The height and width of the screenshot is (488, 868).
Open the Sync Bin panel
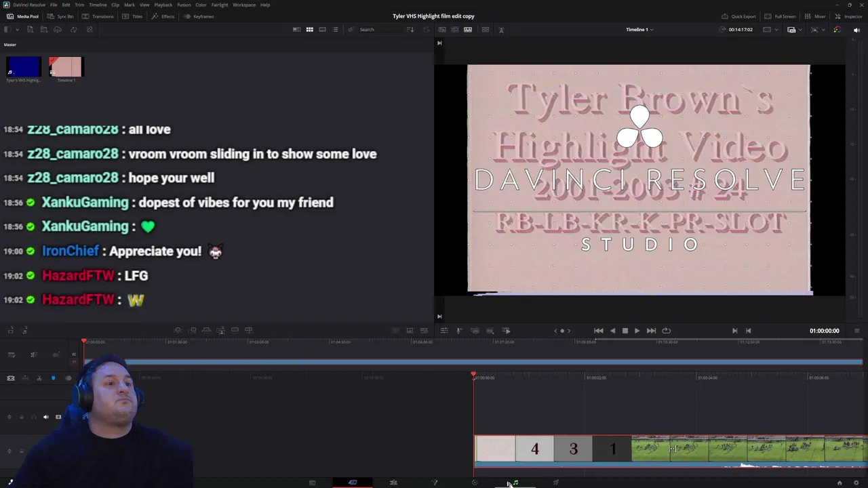(x=60, y=16)
